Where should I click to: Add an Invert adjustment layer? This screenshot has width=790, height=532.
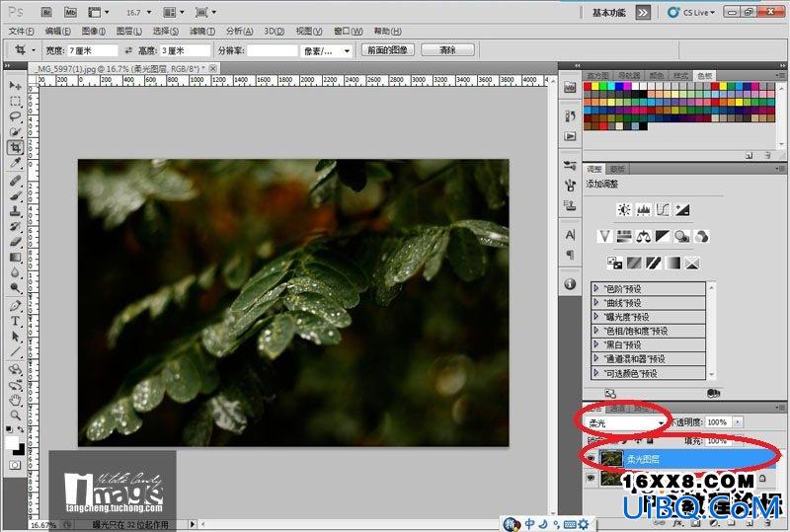click(614, 263)
